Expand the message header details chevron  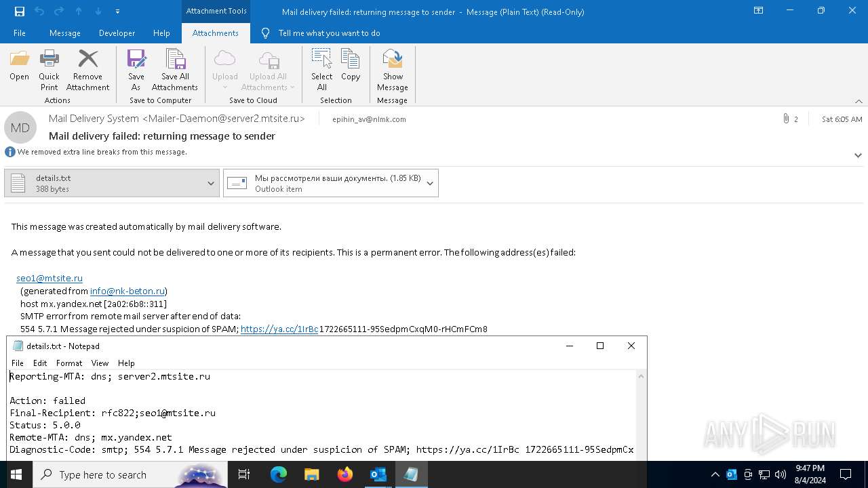[x=858, y=155]
